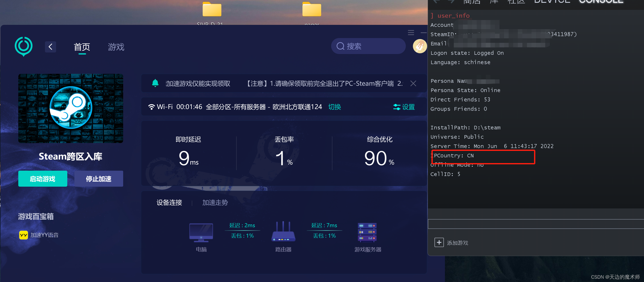Open 加速YY语音 tool link

tap(44, 235)
